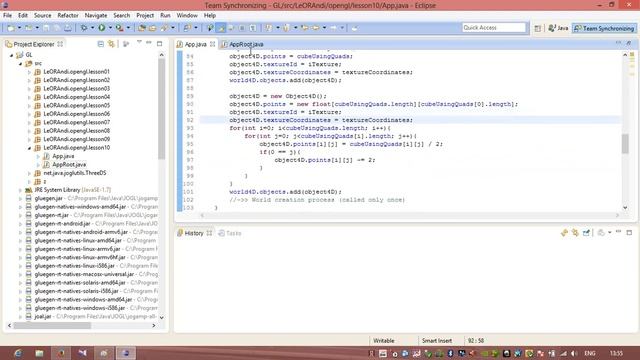Select joal.jar in the project tree
The width and height of the screenshot is (640, 360).
[x=43, y=317]
